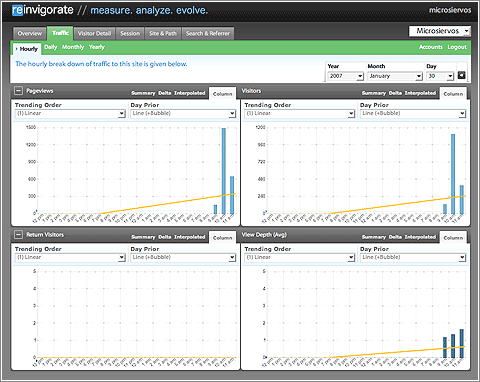Expand the Microsiervos site selector

tap(440, 31)
